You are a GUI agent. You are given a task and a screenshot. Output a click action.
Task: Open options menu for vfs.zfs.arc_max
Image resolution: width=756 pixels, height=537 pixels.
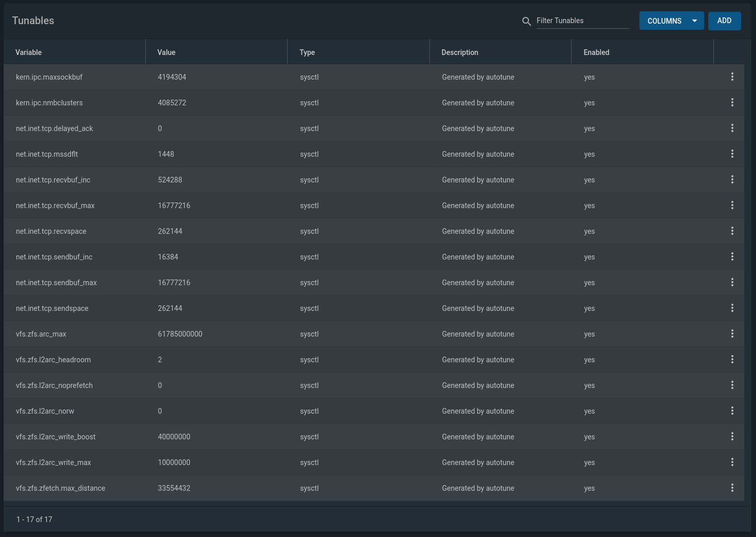pyautogui.click(x=732, y=334)
